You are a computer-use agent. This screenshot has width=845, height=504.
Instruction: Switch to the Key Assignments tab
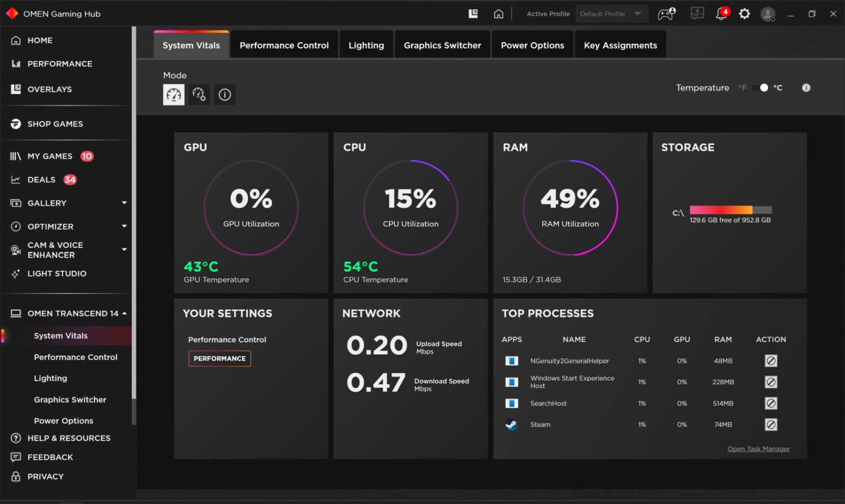pyautogui.click(x=621, y=45)
